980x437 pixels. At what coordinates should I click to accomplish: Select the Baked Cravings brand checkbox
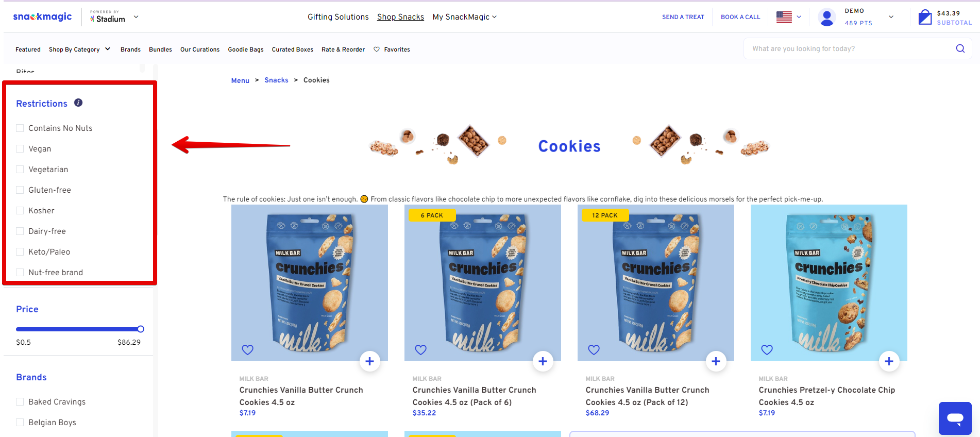click(x=20, y=402)
